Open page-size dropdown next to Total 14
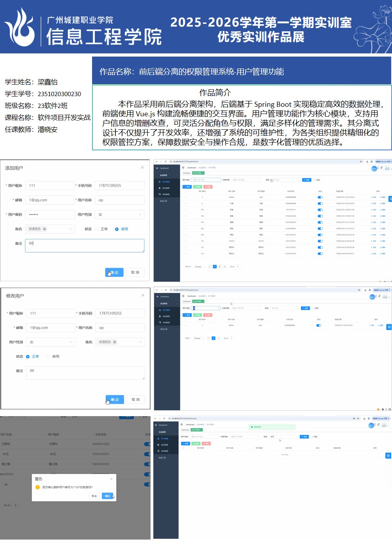 199,267
